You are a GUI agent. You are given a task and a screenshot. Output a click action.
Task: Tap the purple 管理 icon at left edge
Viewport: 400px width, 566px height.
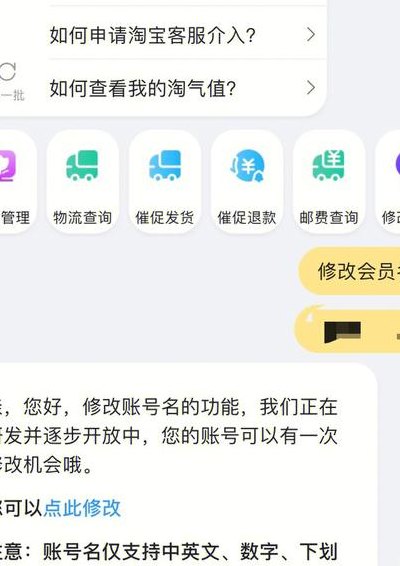pyautogui.click(x=7, y=166)
